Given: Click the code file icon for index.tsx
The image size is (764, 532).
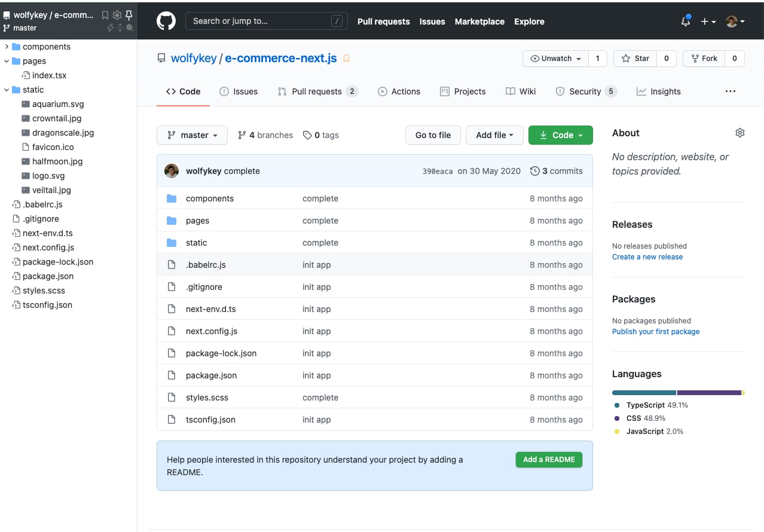Looking at the screenshot, I should [x=26, y=75].
